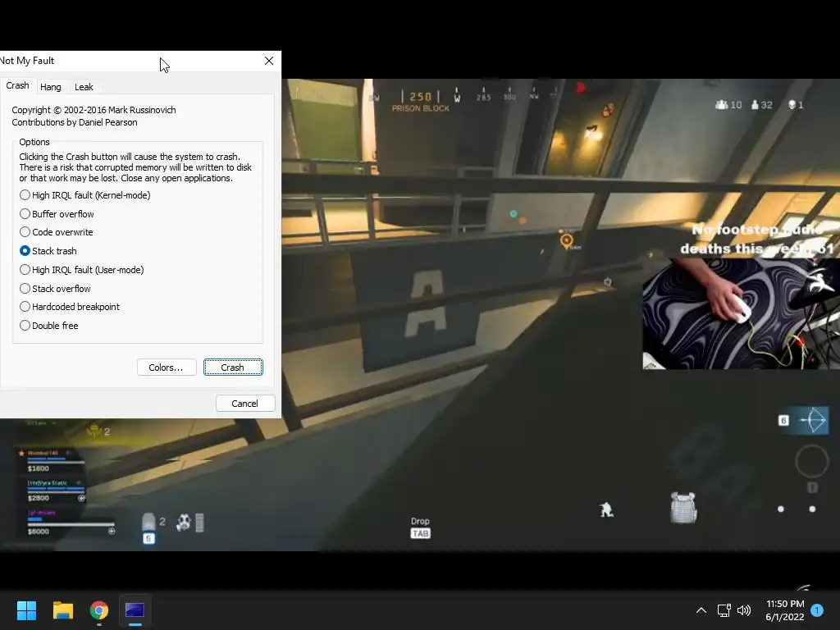Click the webcam mouse-hand overlay thumbnail
Viewport: 840px width, 630px height.
pos(741,314)
